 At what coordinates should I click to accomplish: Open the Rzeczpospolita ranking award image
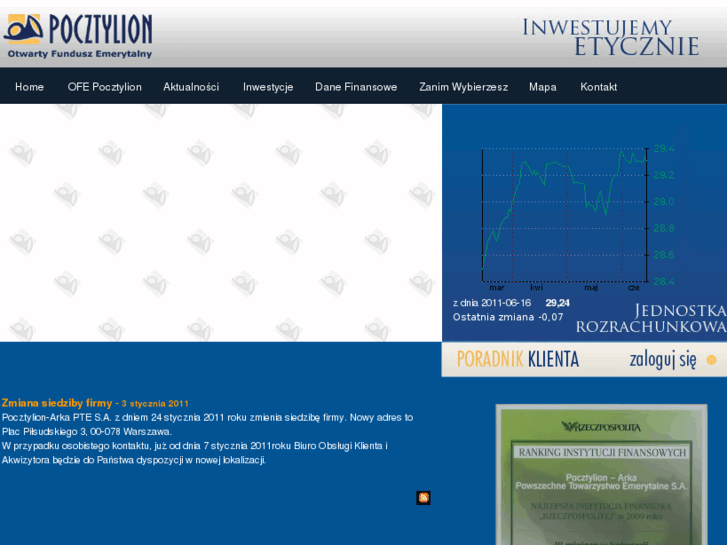click(601, 474)
